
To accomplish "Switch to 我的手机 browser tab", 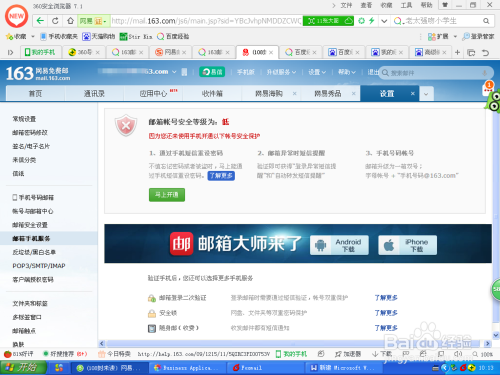I will pos(41,52).
